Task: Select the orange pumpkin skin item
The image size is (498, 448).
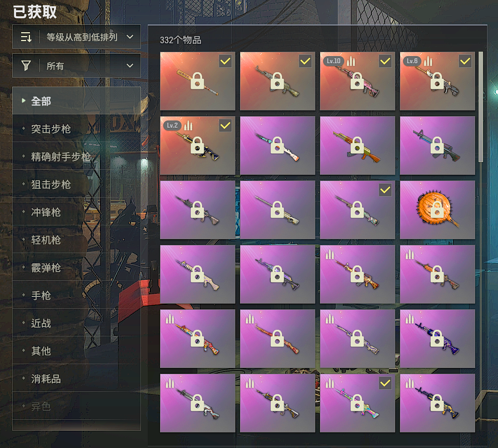Action: click(437, 210)
